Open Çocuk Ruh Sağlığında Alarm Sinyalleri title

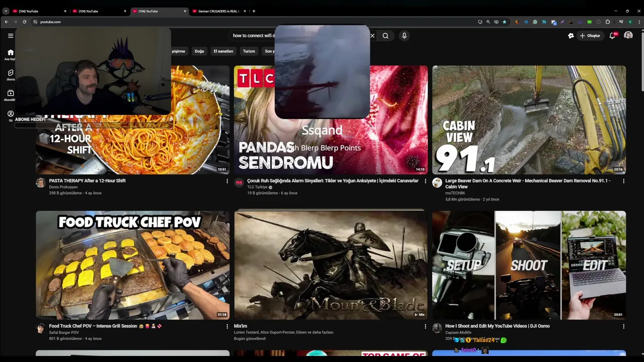(x=333, y=180)
